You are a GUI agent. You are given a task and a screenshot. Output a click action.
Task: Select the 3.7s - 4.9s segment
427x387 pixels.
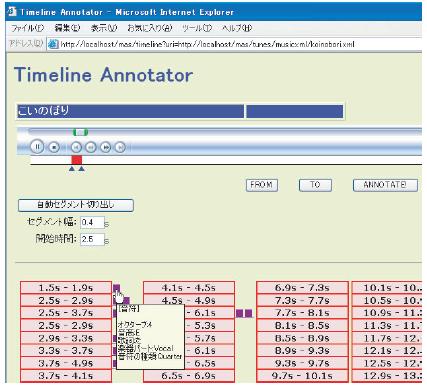pos(66,363)
